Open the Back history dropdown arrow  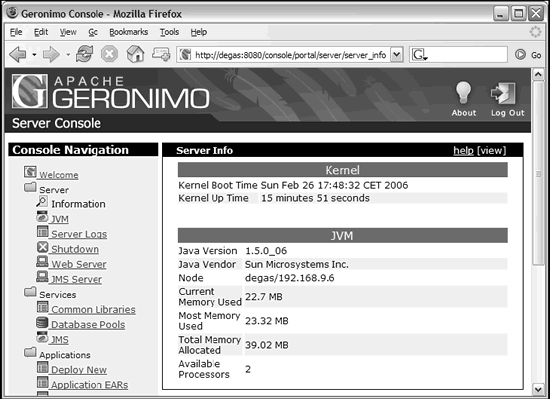(x=34, y=55)
